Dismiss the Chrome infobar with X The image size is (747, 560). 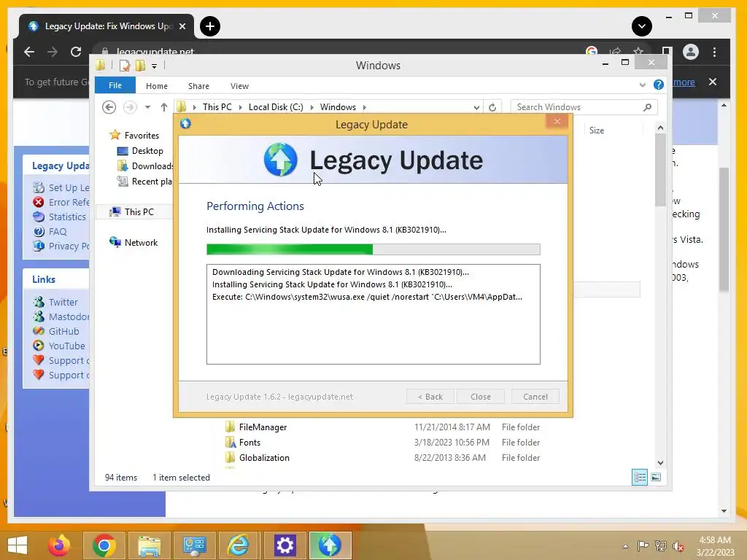click(713, 82)
